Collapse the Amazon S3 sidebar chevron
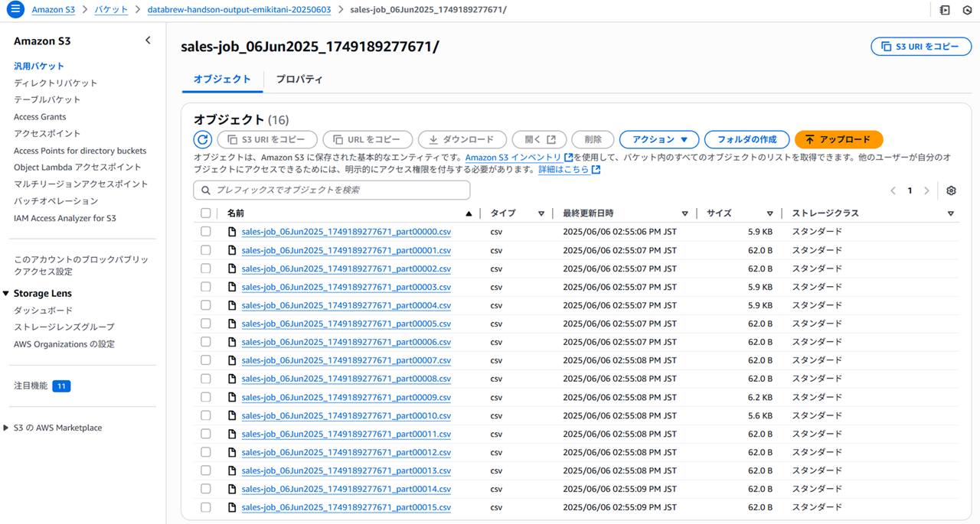The height and width of the screenshot is (524, 980). click(x=148, y=41)
